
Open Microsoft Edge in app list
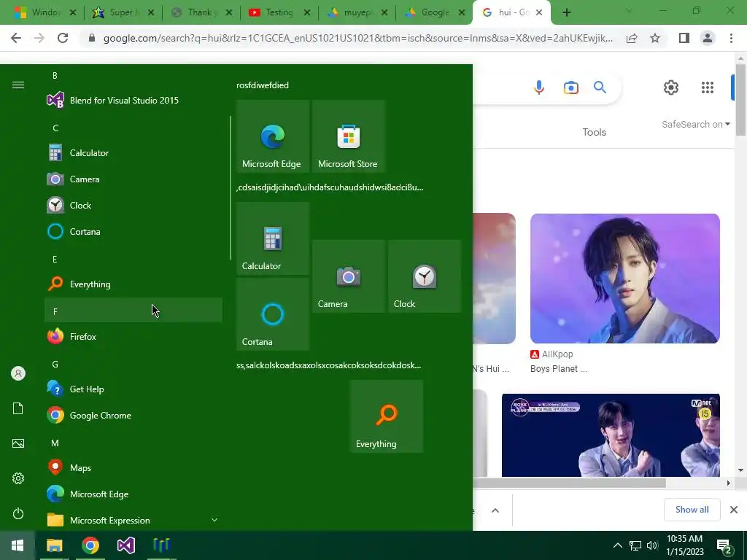point(133,494)
